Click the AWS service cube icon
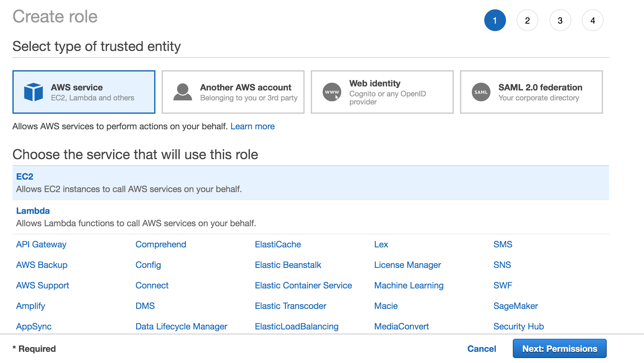The height and width of the screenshot is (363, 644). pos(34,92)
